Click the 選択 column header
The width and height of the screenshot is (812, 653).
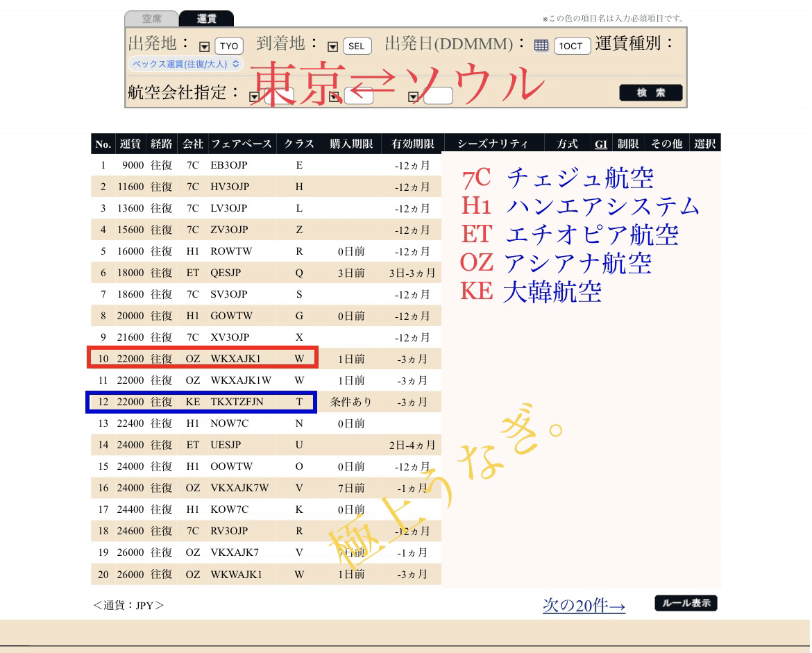pos(705,144)
